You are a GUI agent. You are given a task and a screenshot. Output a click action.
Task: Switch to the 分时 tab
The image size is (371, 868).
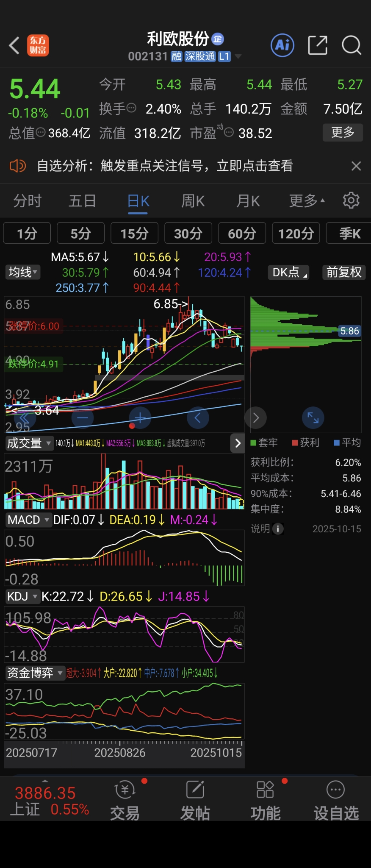click(x=28, y=200)
